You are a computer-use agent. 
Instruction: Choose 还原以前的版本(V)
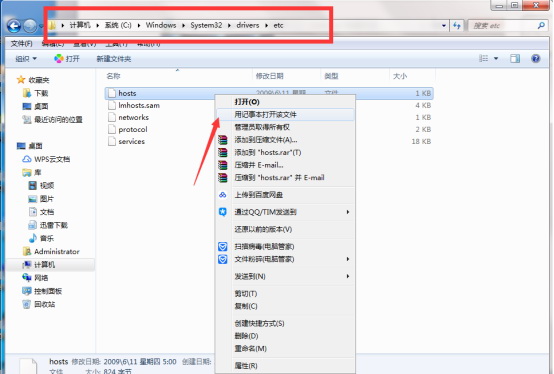point(285,229)
